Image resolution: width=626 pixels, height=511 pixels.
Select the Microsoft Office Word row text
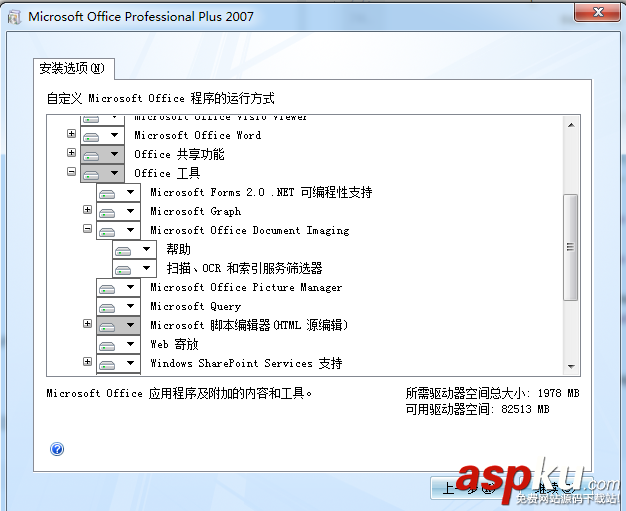tap(198, 135)
